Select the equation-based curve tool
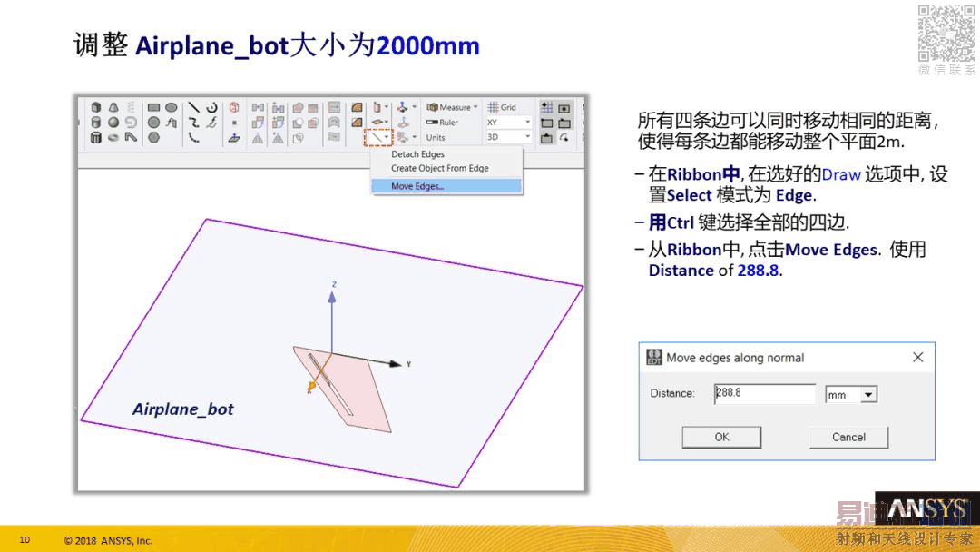Viewport: 980px width, 552px height. pyautogui.click(x=212, y=122)
